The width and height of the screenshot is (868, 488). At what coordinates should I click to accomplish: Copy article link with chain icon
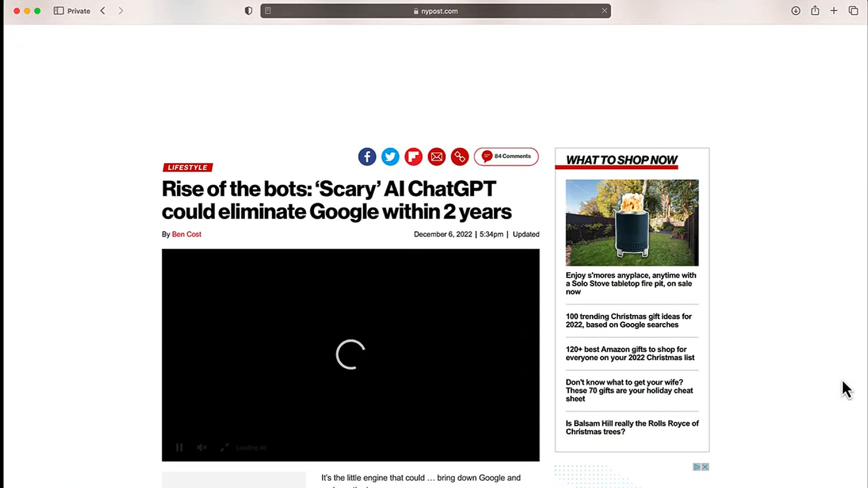pos(460,157)
